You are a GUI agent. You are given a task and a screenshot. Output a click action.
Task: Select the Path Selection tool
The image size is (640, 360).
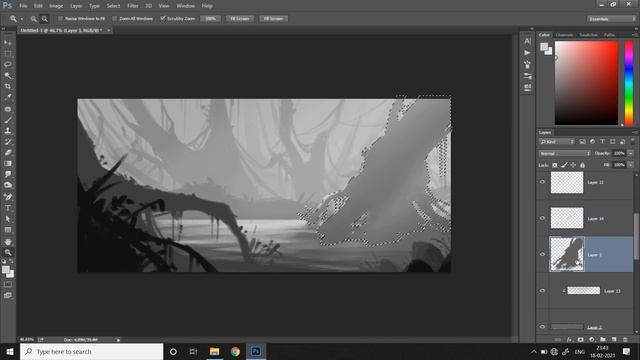pyautogui.click(x=8, y=219)
